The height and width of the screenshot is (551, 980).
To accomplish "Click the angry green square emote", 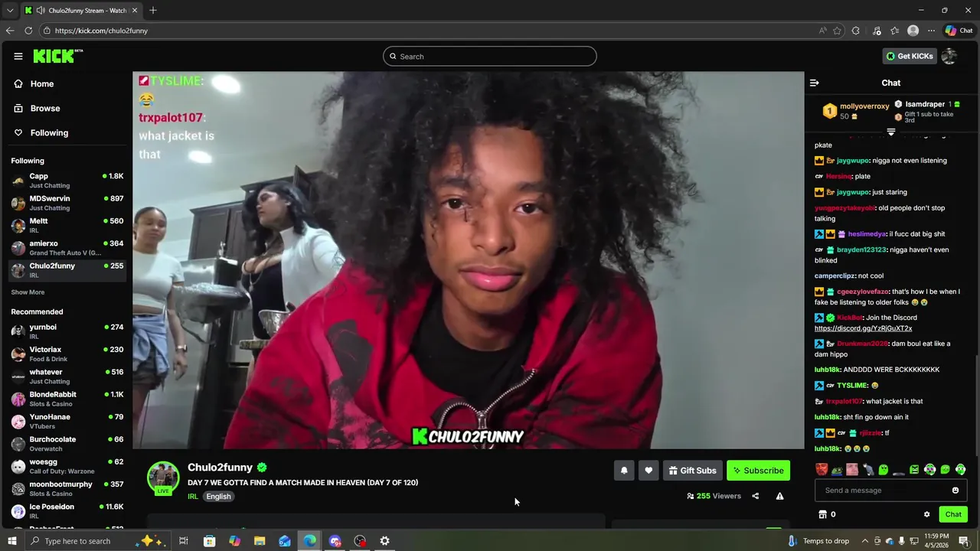I will (914, 470).
